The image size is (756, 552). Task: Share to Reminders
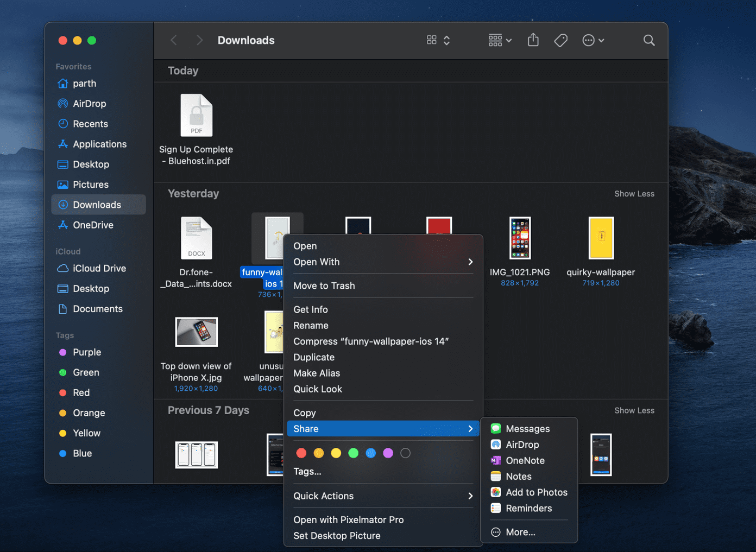(x=529, y=508)
